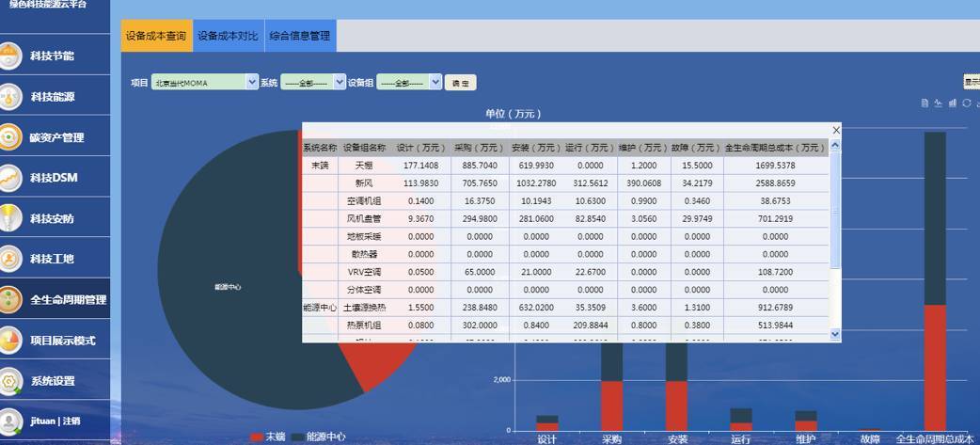Click the jituan username link
980x445 pixels.
tap(42, 421)
